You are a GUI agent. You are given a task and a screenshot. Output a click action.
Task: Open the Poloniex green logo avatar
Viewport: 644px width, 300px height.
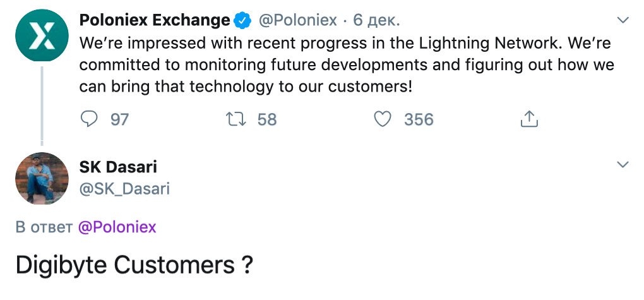coord(42,35)
